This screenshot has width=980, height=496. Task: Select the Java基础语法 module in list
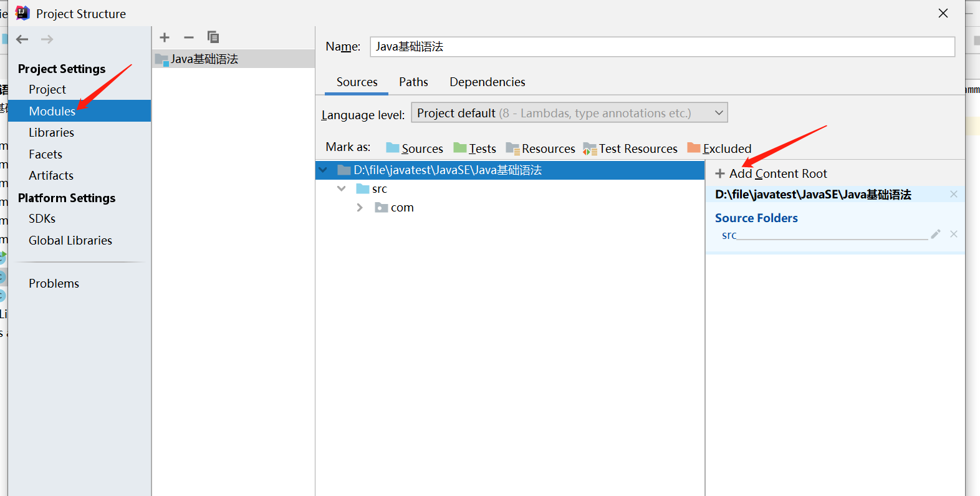coord(233,59)
